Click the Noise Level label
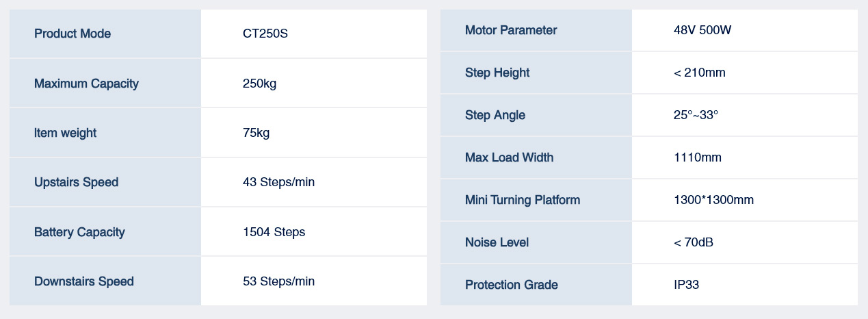 (x=497, y=242)
